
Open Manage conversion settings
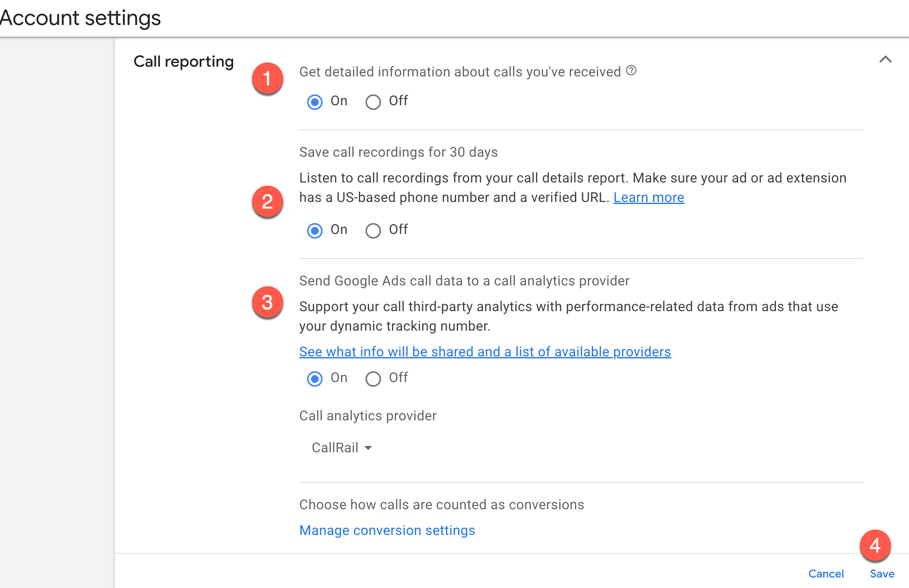[387, 530]
